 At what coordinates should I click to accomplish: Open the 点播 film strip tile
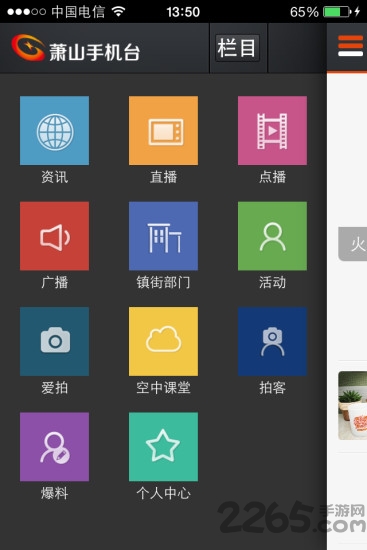pos(272,130)
